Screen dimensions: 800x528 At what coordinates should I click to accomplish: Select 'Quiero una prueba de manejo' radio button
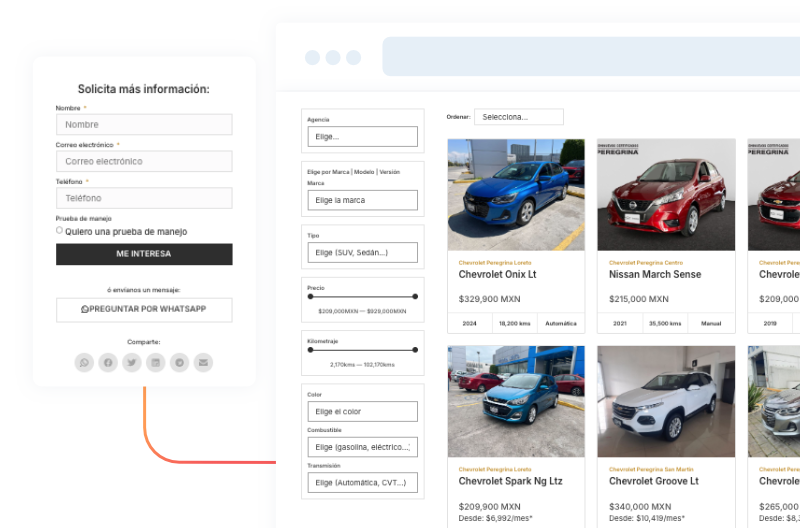tap(59, 231)
